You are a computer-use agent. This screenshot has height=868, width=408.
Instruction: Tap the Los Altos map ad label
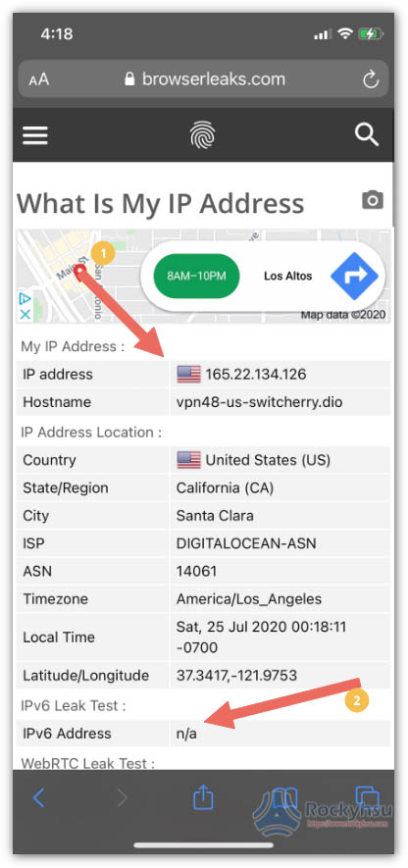288,276
